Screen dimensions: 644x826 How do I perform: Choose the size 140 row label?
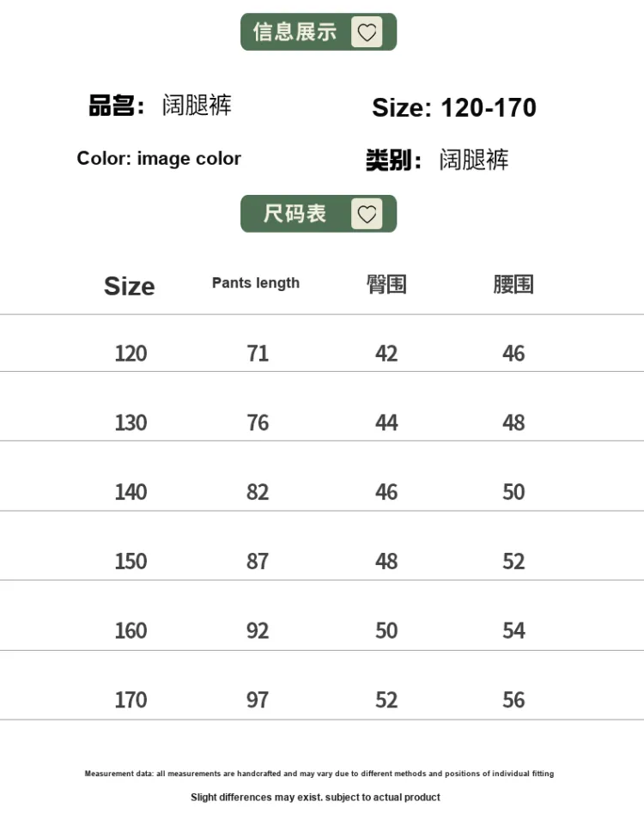(131, 492)
